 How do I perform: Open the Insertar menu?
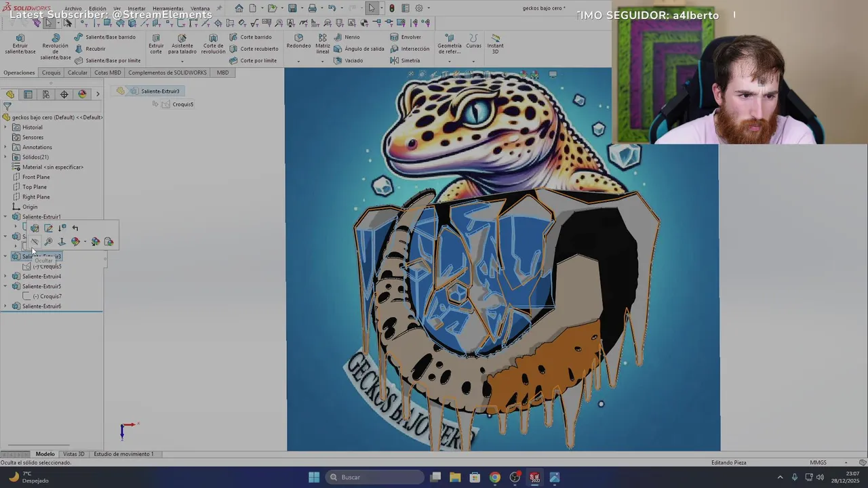(136, 9)
